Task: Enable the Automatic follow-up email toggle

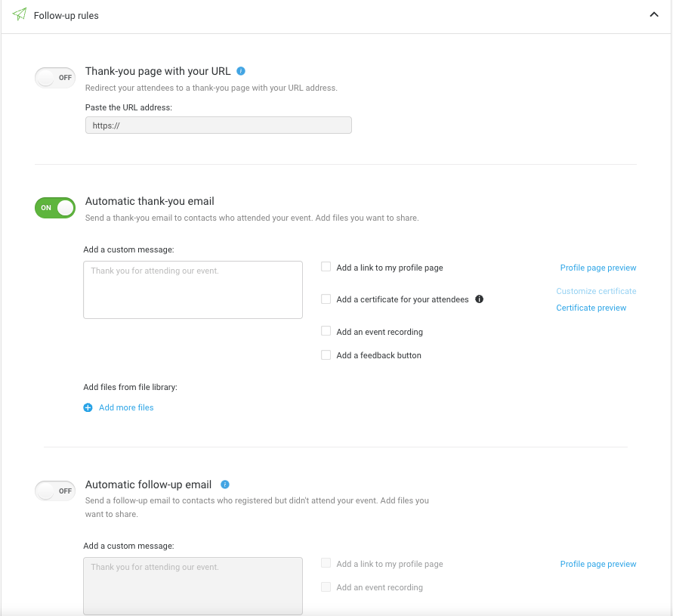Action: click(55, 491)
